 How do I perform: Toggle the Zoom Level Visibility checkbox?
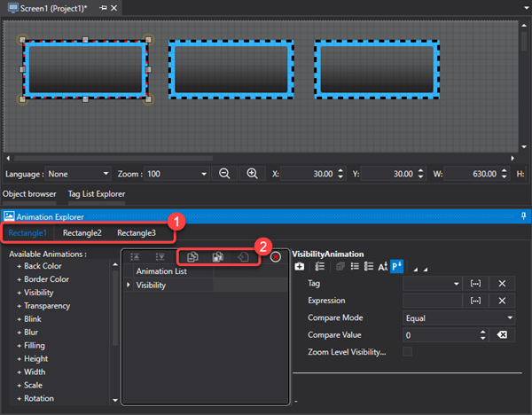pyautogui.click(x=408, y=352)
